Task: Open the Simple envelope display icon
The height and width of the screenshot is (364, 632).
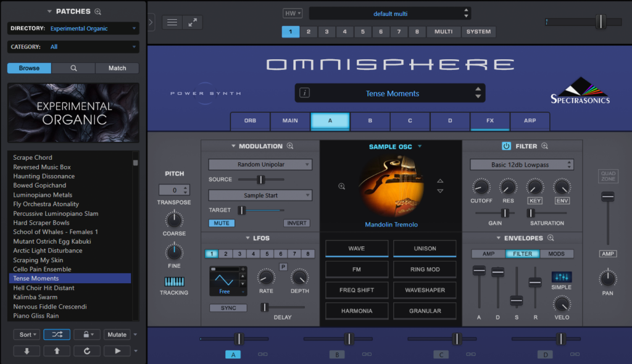Action: click(561, 277)
